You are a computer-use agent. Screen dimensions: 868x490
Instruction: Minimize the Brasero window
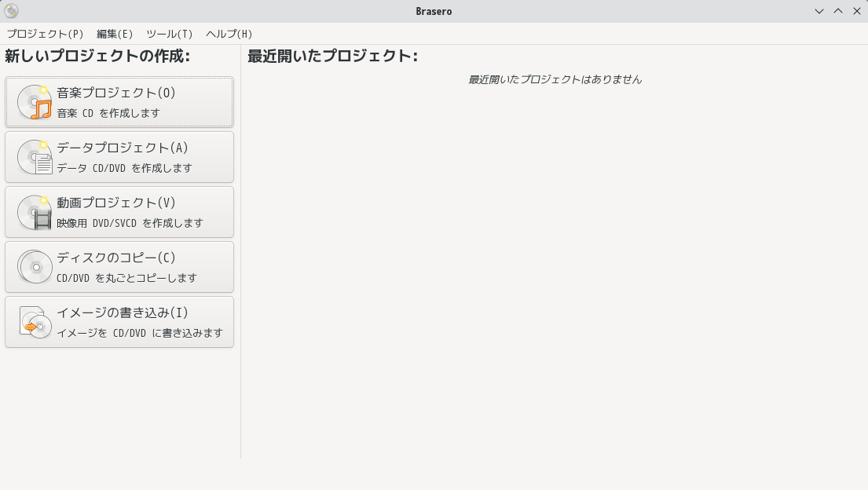(x=819, y=11)
